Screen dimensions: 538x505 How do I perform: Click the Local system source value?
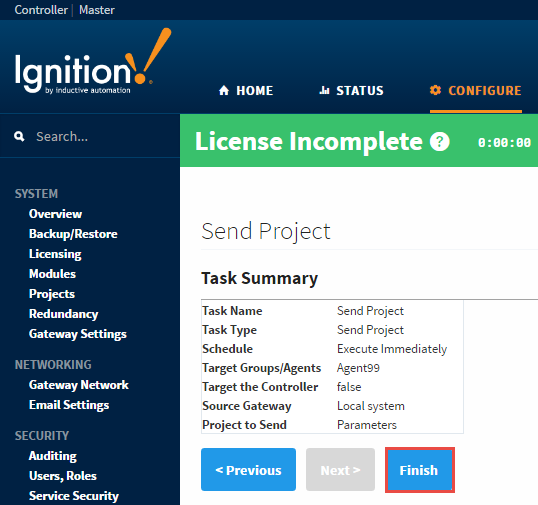tap(371, 406)
